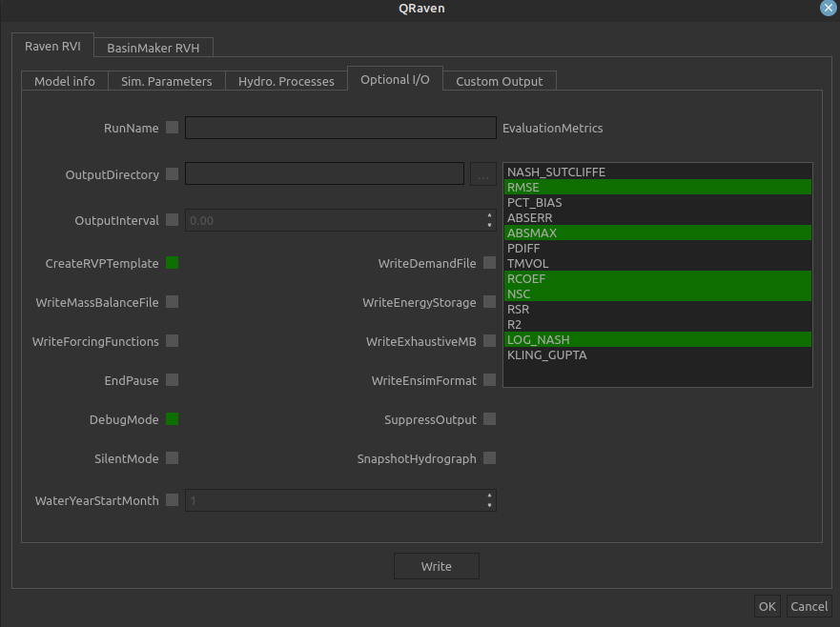Image resolution: width=840 pixels, height=627 pixels.
Task: Enable the SilentMode checkbox
Action: click(172, 458)
